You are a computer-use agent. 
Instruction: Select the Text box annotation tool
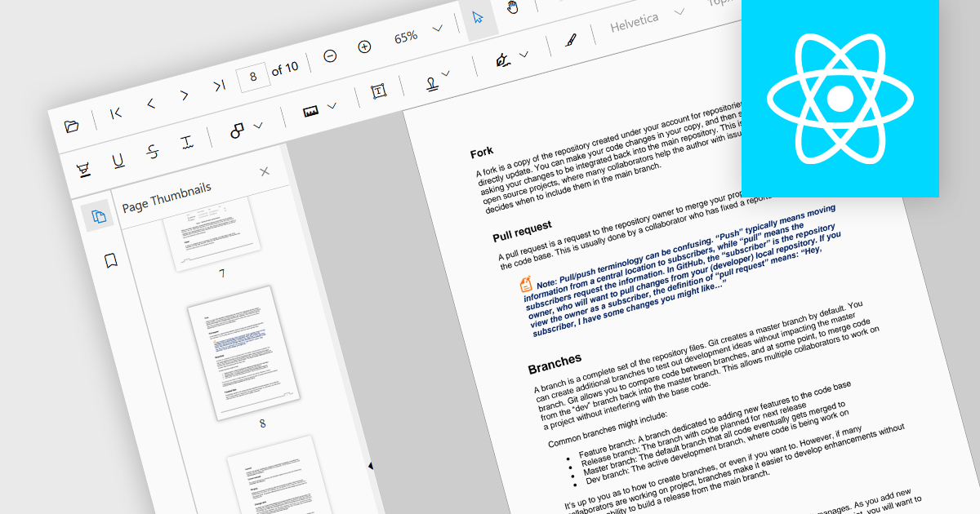[380, 91]
